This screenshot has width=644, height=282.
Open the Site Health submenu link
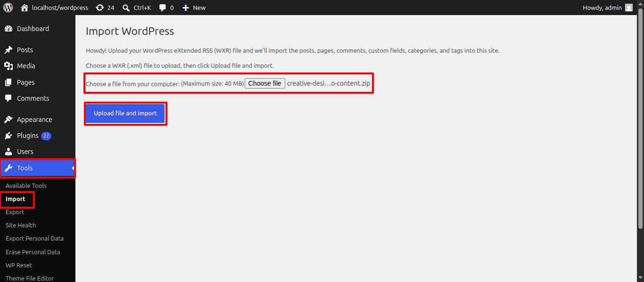(21, 226)
